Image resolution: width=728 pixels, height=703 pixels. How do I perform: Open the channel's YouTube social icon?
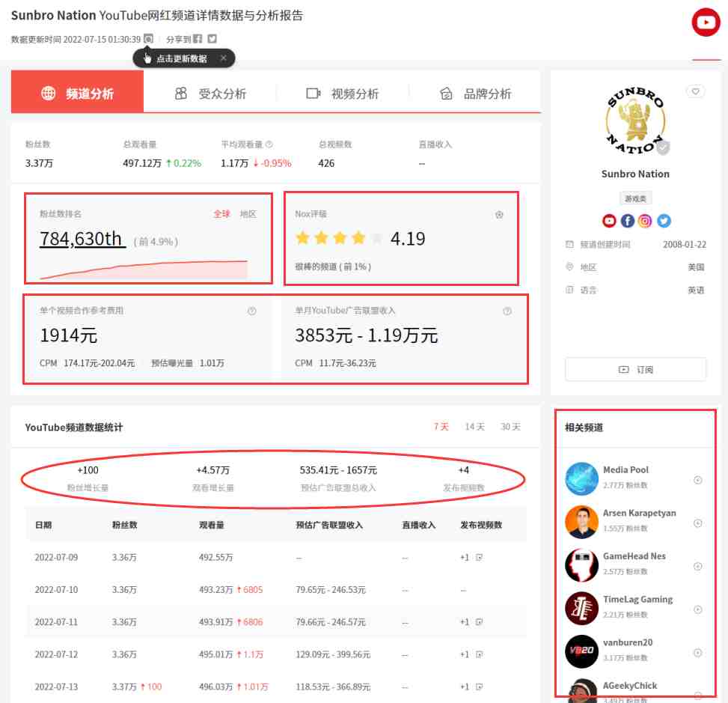point(609,221)
